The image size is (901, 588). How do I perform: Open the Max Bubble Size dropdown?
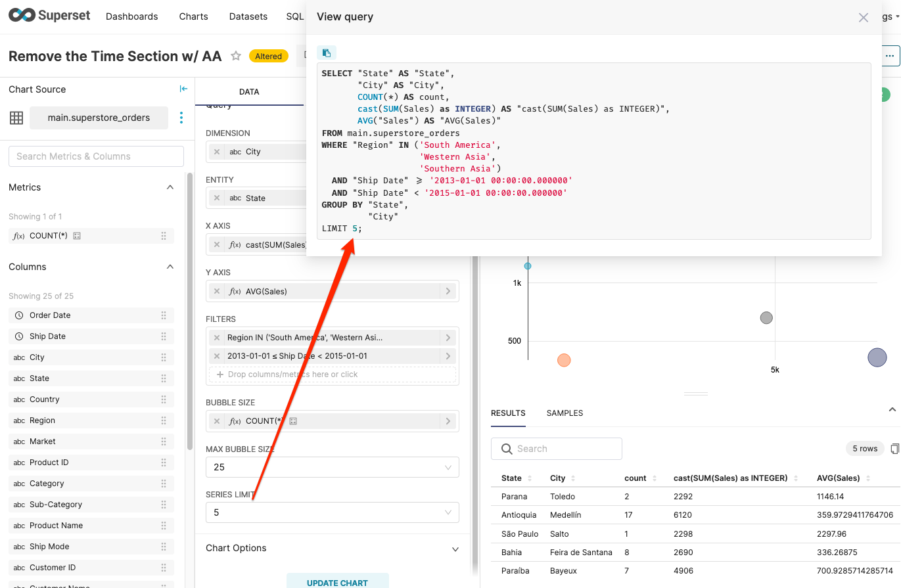[333, 467]
